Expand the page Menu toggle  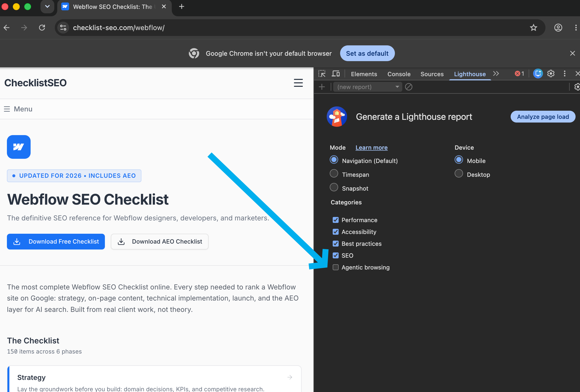pos(18,109)
